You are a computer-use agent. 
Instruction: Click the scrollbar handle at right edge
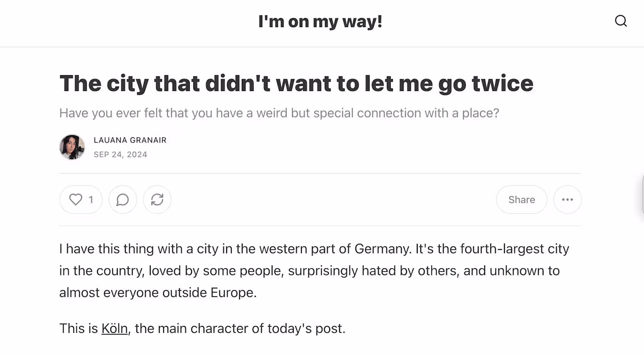click(x=642, y=194)
